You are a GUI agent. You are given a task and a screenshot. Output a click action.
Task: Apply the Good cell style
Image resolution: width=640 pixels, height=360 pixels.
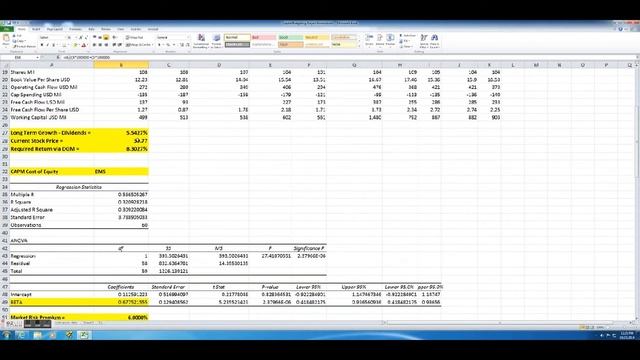tap(290, 37)
